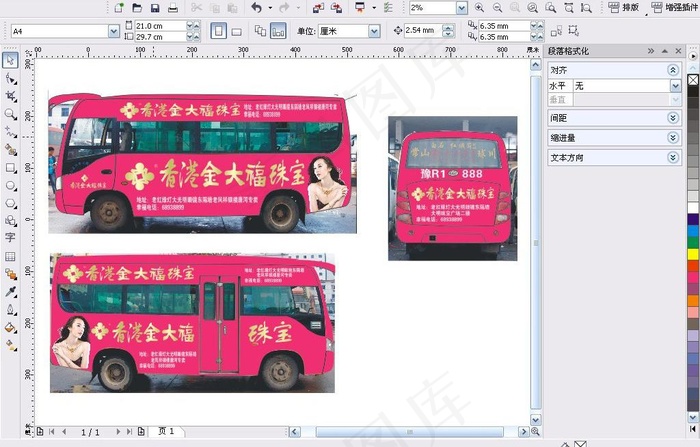Expand the 文本方向 section
700x447 pixels.
[673, 158]
